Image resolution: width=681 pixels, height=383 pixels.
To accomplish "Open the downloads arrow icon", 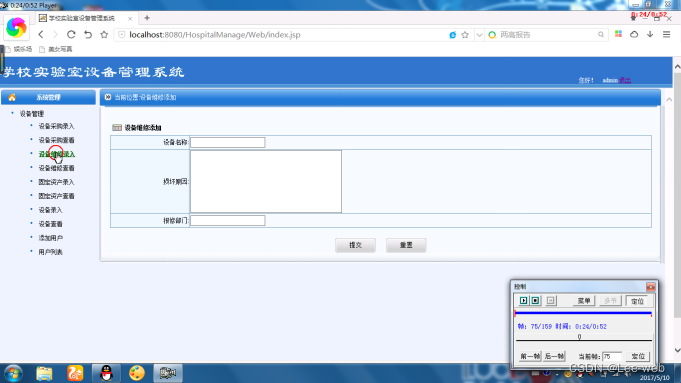I will pyautogui.click(x=650, y=34).
